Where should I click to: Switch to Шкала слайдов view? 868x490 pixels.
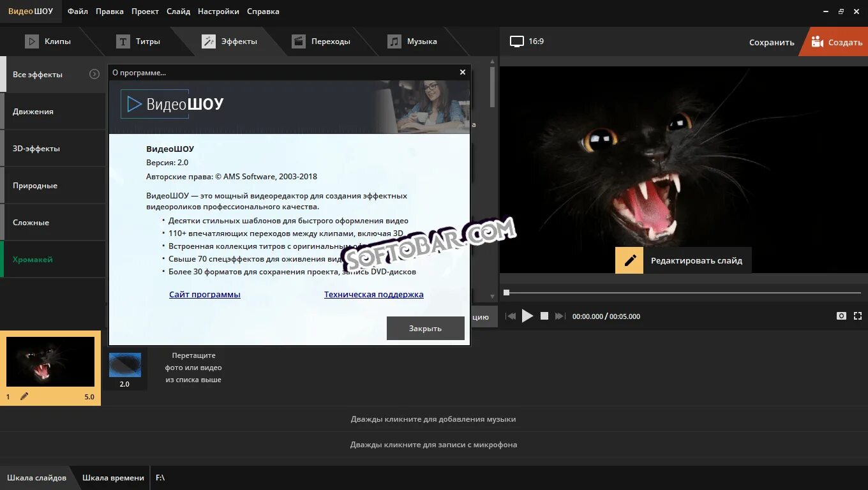pos(36,478)
